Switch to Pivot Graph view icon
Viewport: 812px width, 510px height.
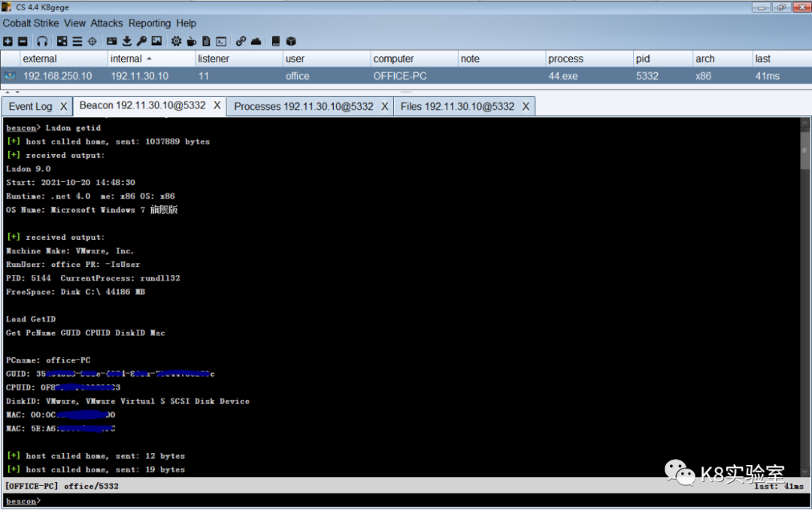[62, 41]
